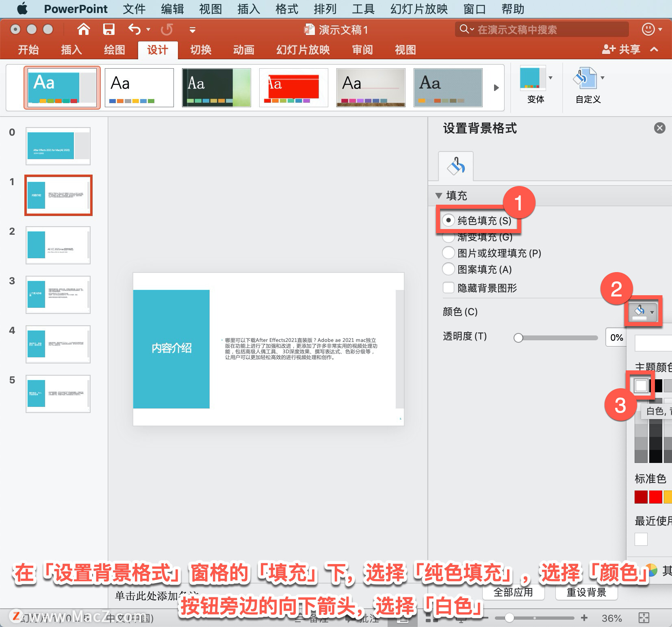
Task: Collapse the 填充 section triangle
Action: (x=439, y=195)
